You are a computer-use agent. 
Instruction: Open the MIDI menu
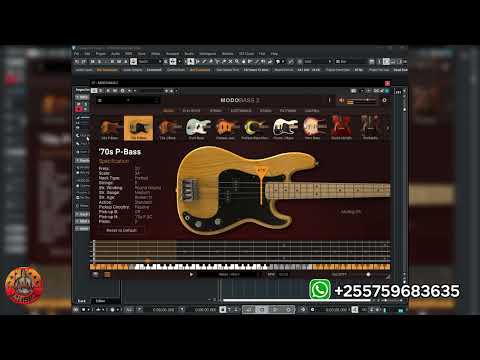tap(128, 54)
